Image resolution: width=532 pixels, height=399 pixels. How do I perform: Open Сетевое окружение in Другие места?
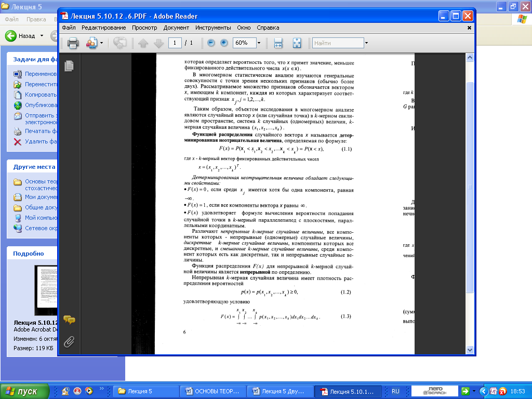pyautogui.click(x=35, y=228)
